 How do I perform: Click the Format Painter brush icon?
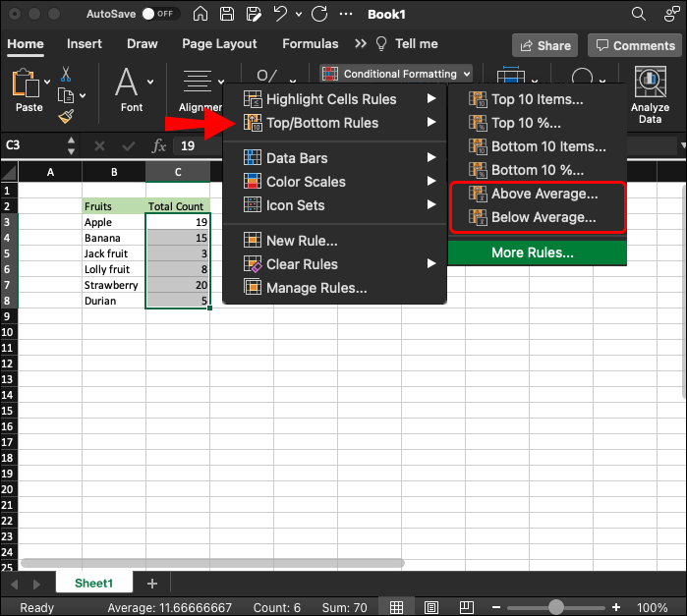66,116
